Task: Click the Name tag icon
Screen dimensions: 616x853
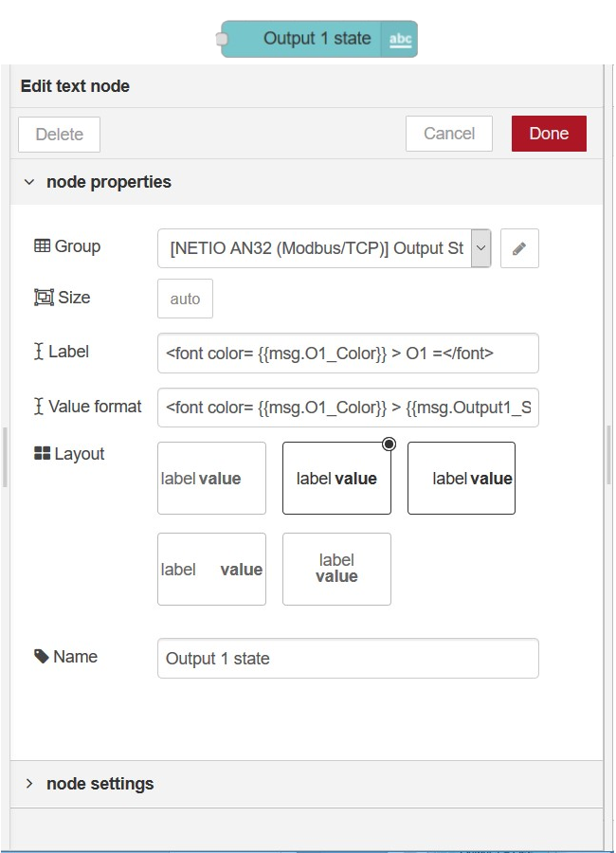Action: pos(42,657)
